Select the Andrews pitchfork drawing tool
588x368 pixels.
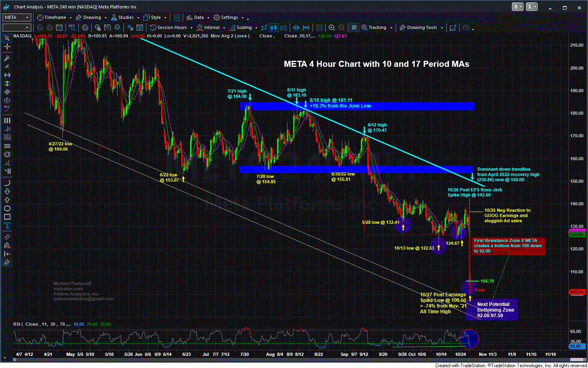tap(7, 58)
